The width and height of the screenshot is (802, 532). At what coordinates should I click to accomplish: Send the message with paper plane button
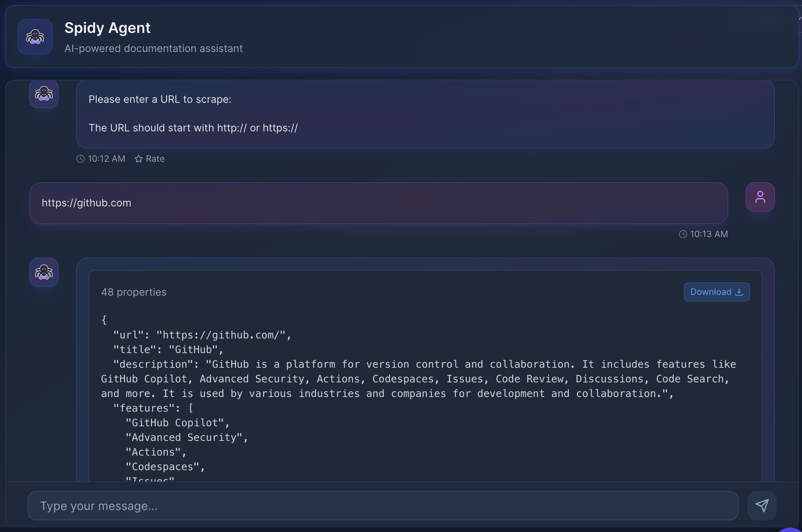762,506
